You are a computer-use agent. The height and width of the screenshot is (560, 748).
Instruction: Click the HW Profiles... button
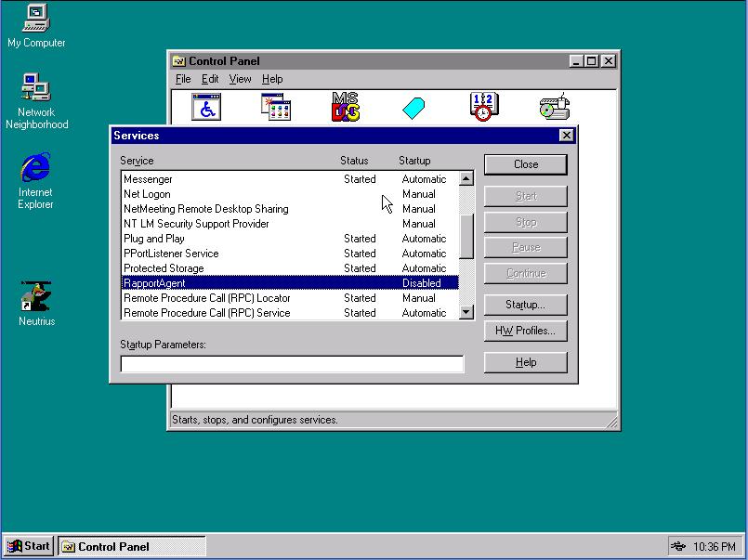[x=526, y=331]
